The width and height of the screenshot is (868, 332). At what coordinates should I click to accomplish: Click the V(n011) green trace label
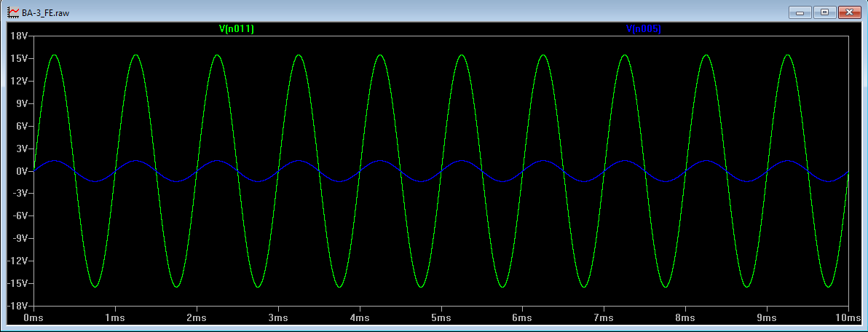tap(237, 29)
